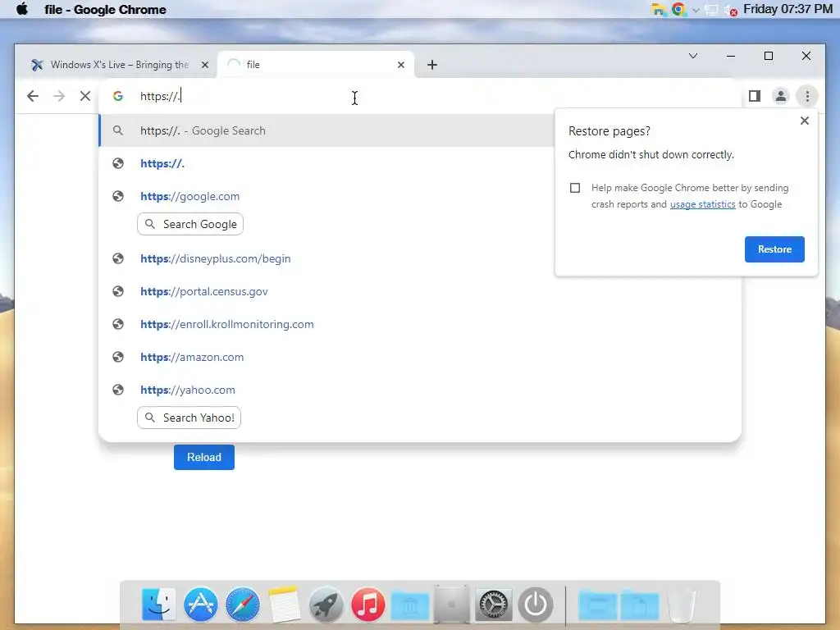Viewport: 840px width, 630px height.
Task: Open the Apple menu
Action: tap(22, 9)
